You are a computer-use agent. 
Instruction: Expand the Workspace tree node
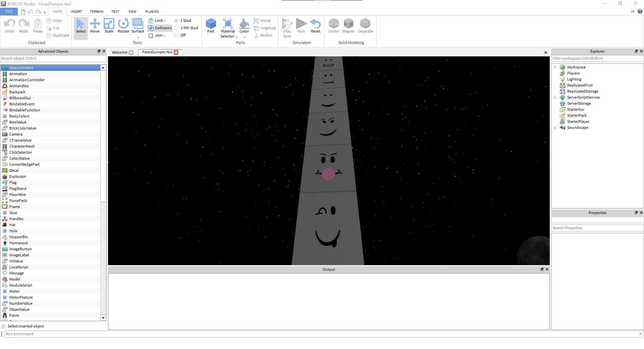pos(555,67)
